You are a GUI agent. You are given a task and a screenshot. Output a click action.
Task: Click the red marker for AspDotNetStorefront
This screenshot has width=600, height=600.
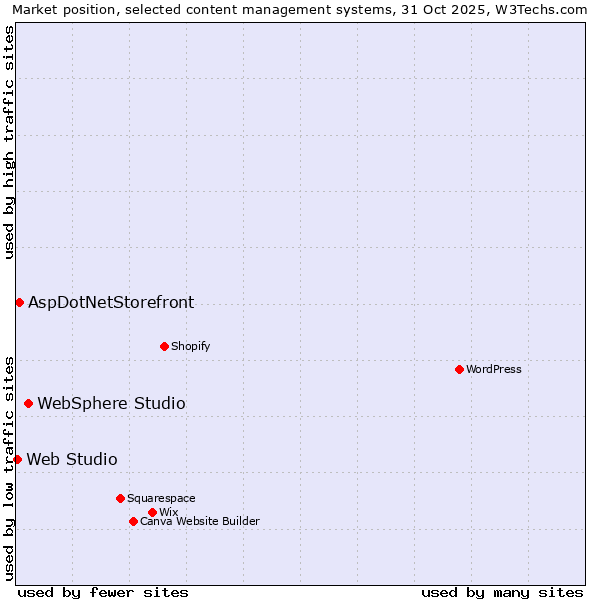click(19, 302)
